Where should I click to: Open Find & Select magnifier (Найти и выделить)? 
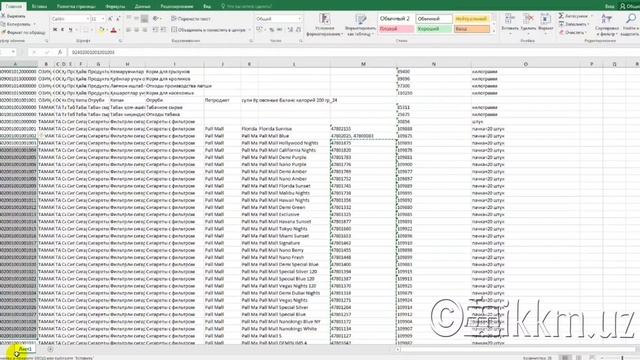point(630,24)
